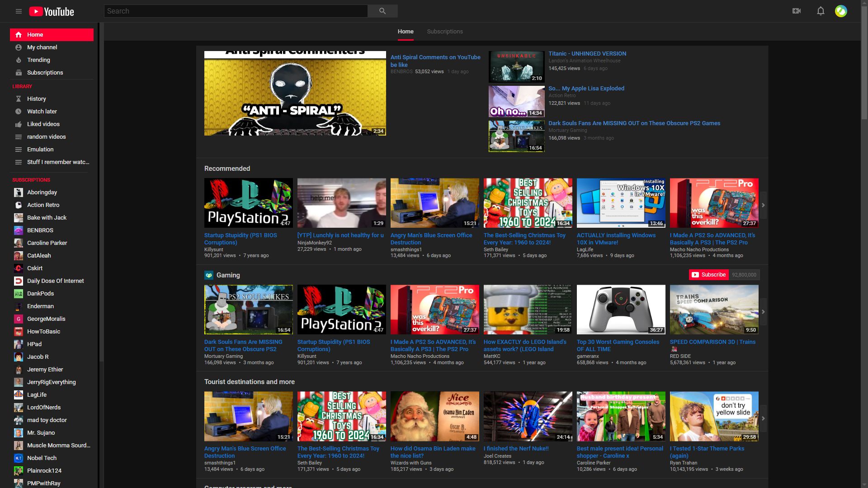
Task: Click the Home icon in sidebar
Action: coord(19,35)
